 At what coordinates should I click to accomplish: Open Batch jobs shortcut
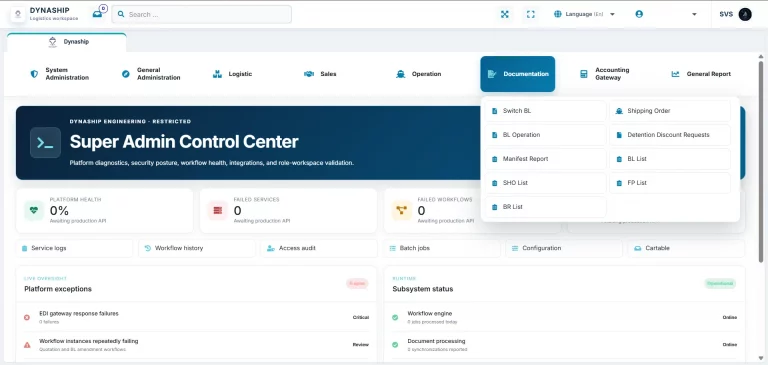pos(442,248)
